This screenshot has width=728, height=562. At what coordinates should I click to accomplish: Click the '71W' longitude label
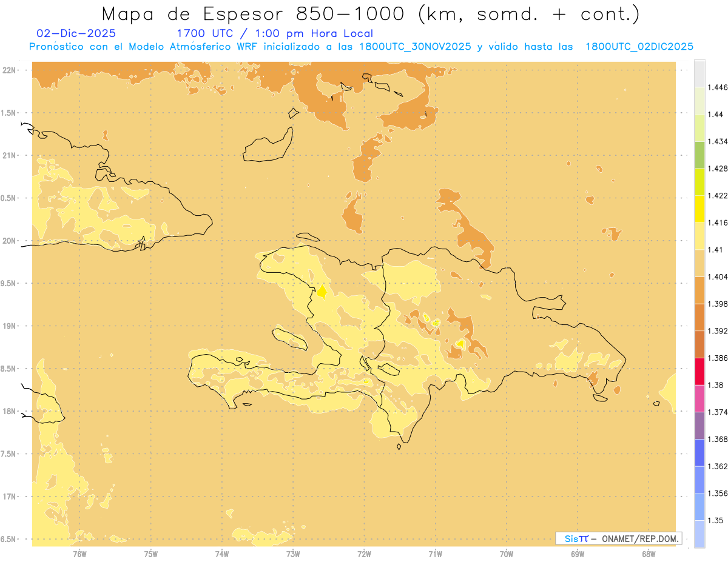click(435, 554)
